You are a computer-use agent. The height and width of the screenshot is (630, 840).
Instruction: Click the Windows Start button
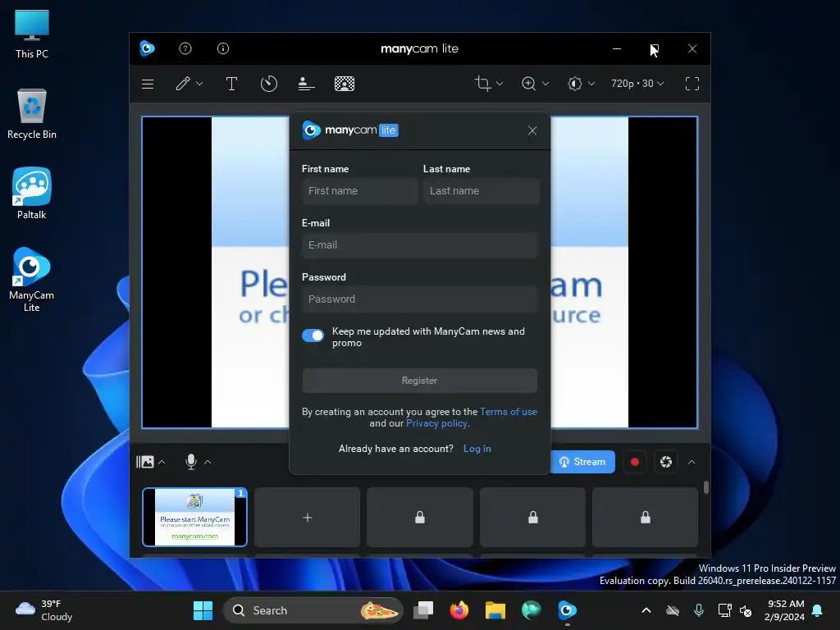click(x=203, y=610)
